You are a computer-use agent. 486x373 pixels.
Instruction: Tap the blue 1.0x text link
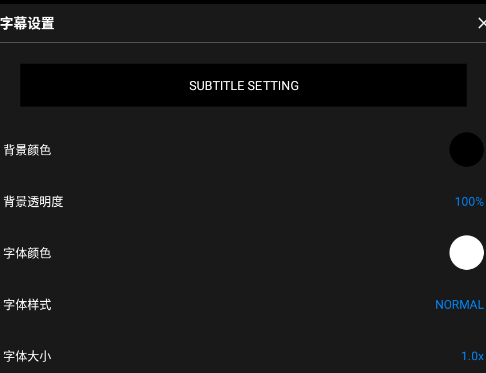tap(472, 356)
